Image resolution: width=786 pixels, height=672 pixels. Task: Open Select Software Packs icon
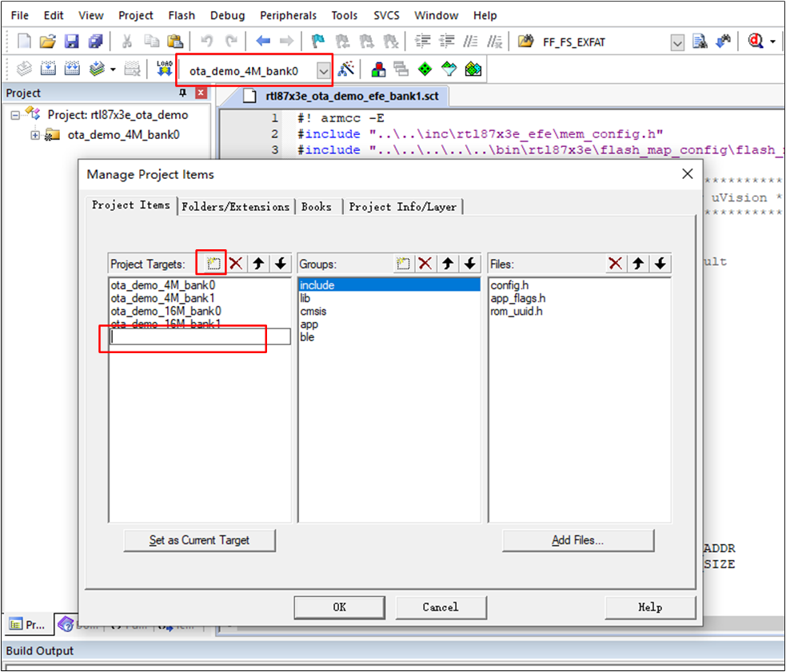click(449, 70)
